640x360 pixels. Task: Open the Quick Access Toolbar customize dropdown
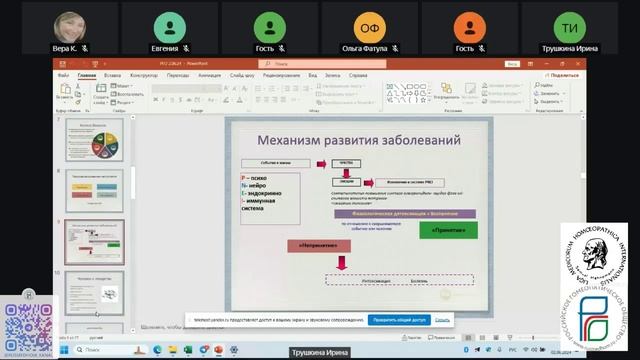click(104, 64)
